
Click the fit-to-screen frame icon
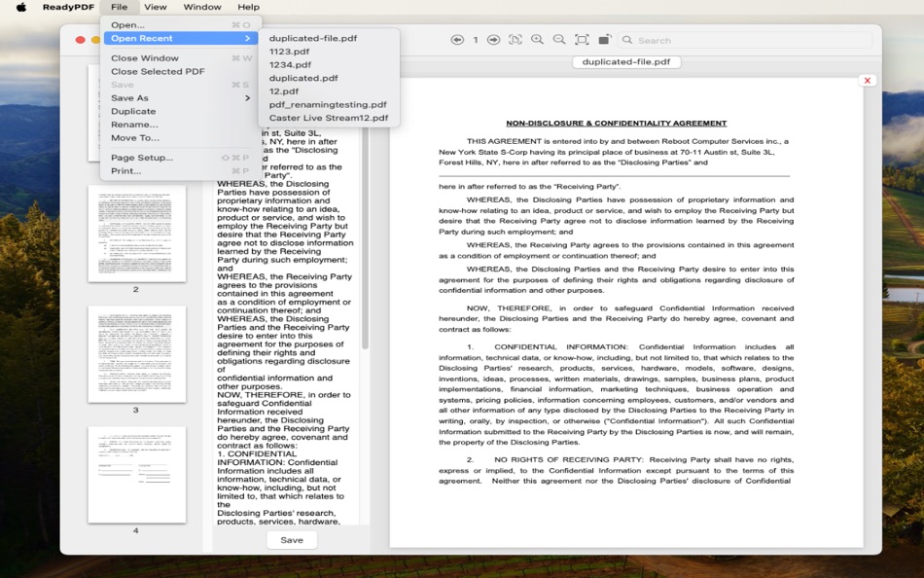[582, 40]
